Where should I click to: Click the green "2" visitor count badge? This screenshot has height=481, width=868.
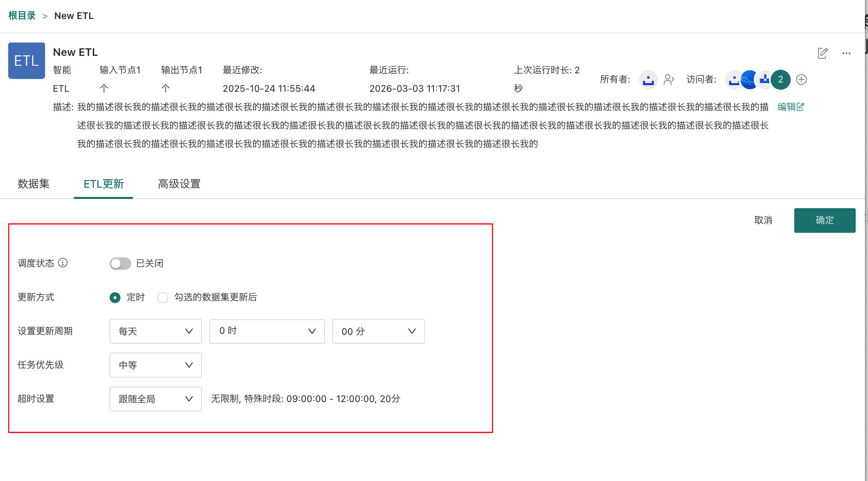(x=780, y=79)
